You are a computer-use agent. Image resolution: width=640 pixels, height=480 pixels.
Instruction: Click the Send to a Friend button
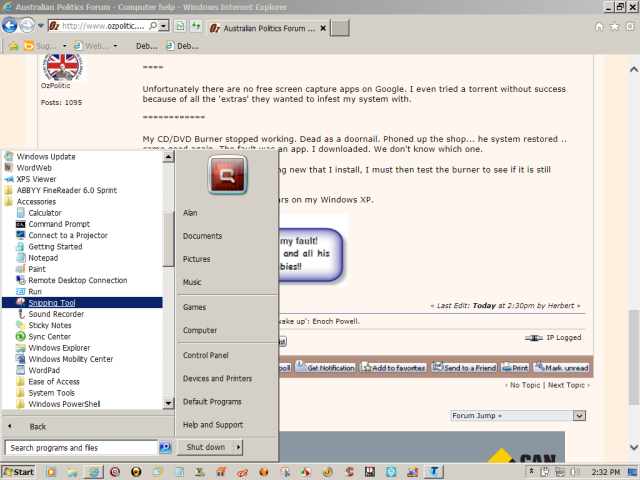point(464,368)
